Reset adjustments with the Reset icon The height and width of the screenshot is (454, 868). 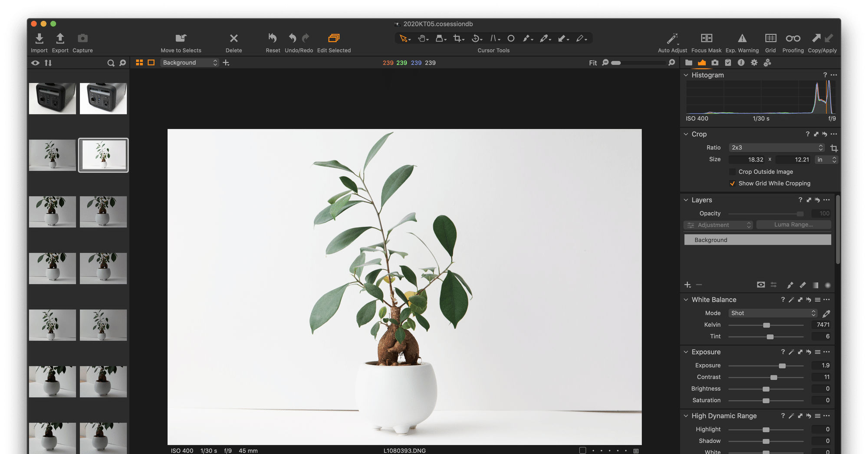tap(273, 38)
